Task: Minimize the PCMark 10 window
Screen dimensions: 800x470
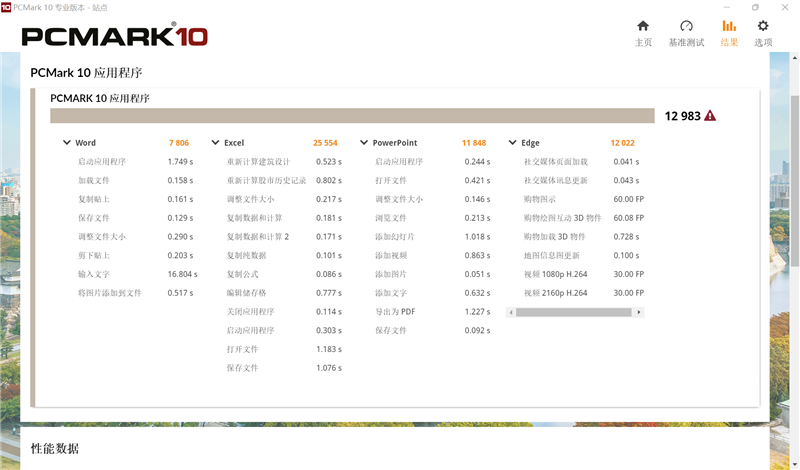Action: pos(727,7)
